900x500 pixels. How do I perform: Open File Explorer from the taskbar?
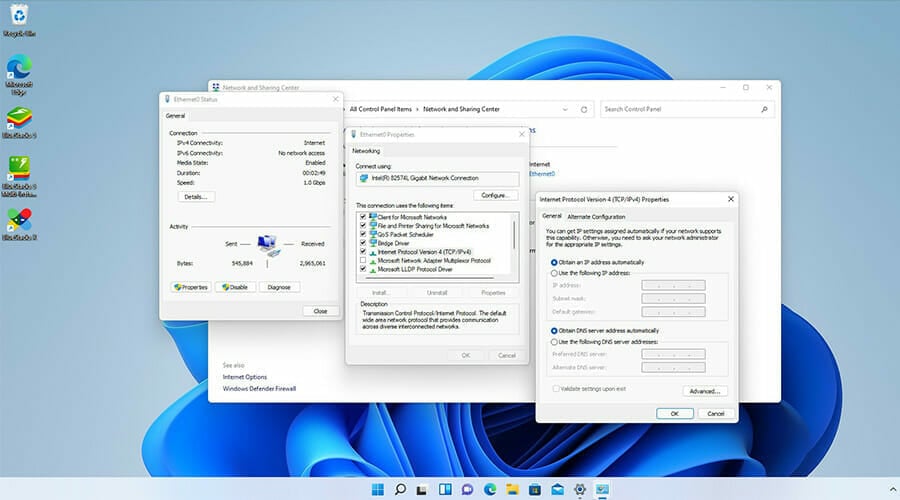pyautogui.click(x=512, y=489)
